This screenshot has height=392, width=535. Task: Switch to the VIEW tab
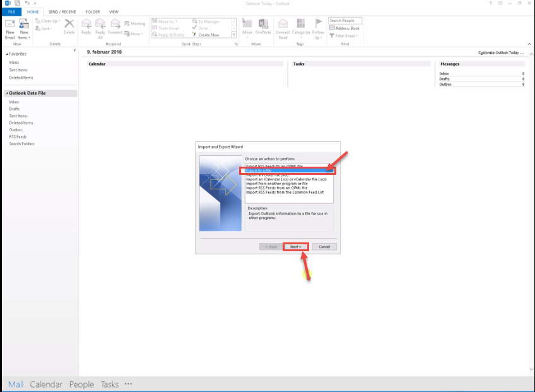click(114, 11)
